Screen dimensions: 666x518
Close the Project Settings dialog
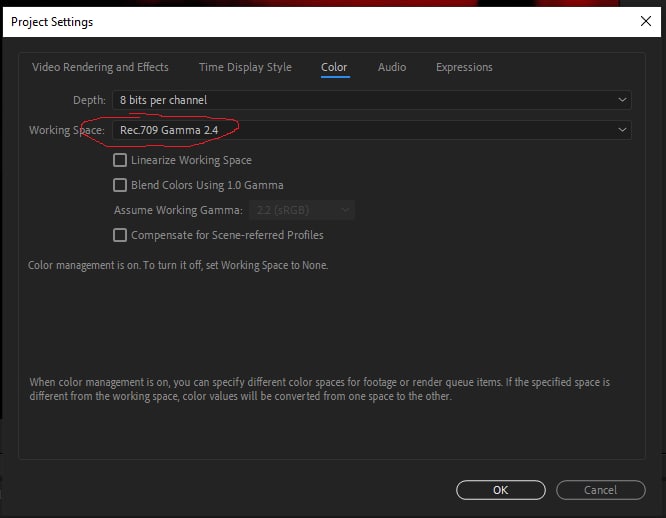646,21
